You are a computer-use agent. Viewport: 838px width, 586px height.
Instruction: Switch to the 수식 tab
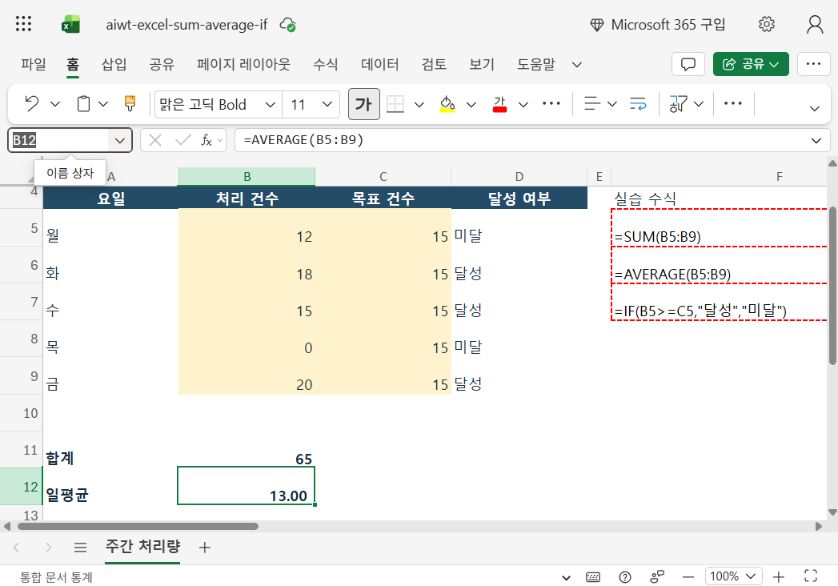325,64
